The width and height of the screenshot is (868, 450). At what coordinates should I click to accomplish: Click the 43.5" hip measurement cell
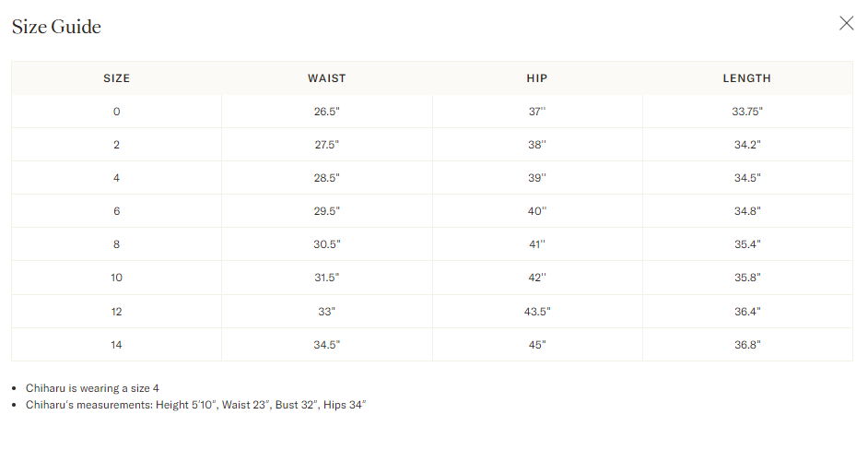536,312
